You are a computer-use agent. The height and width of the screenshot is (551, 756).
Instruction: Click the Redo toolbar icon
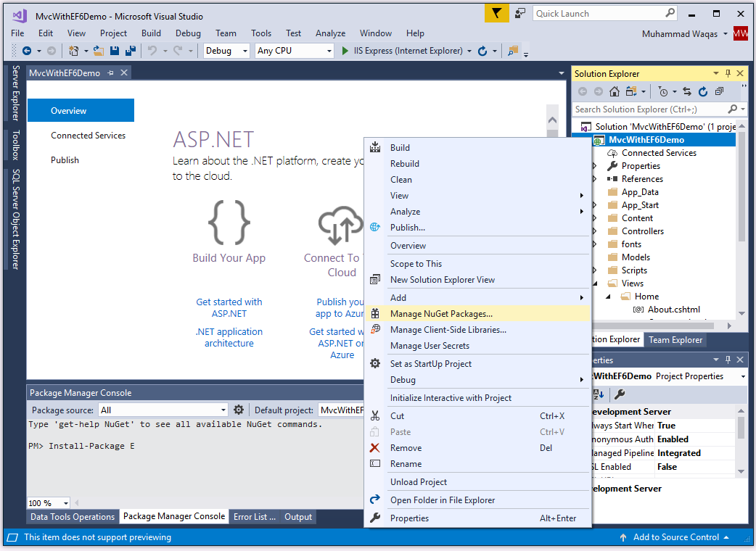(x=178, y=51)
